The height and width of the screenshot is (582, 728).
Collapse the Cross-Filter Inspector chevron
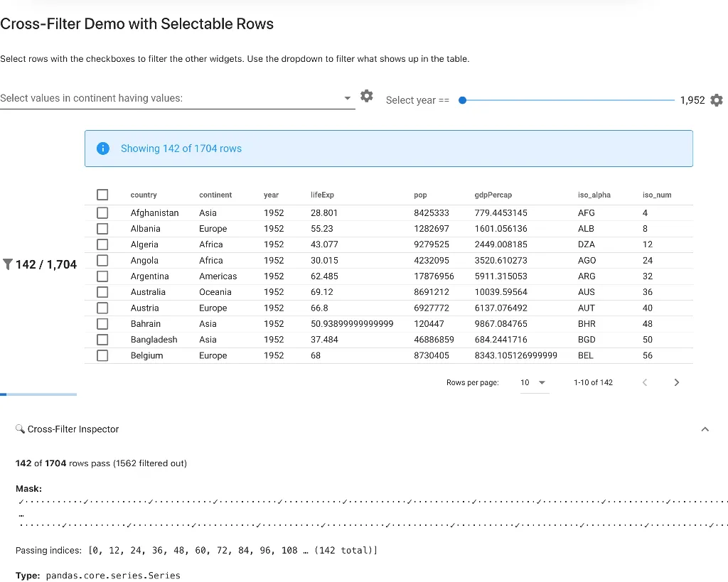(705, 429)
